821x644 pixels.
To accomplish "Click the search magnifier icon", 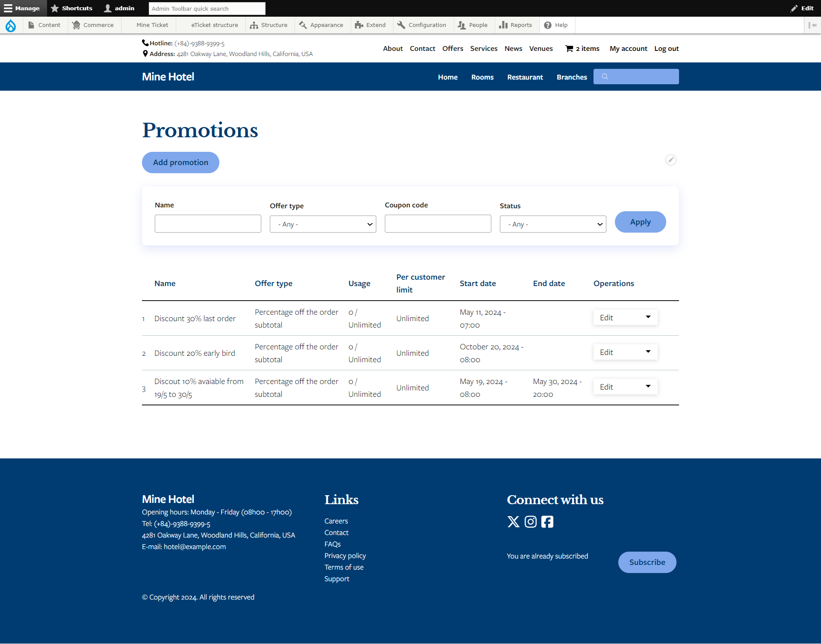I will pos(605,77).
